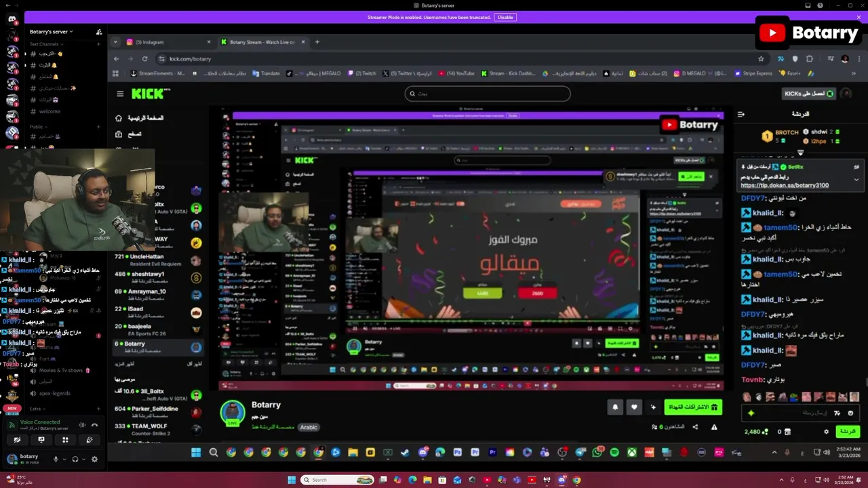868x488 pixels.
Task: Click the get KICKs button
Action: [x=809, y=94]
